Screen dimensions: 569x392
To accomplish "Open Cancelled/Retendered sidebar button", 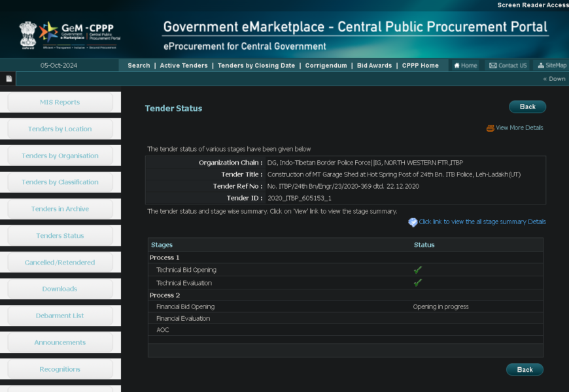I will coord(60,263).
